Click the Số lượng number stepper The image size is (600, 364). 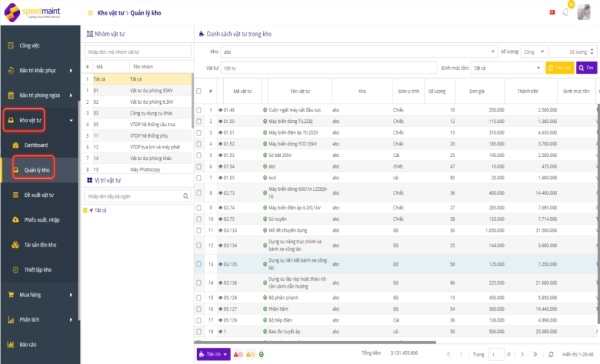pos(592,52)
